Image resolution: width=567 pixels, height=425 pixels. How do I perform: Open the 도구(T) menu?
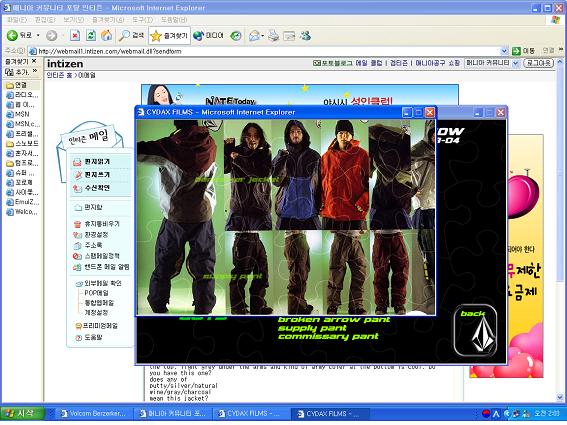[x=142, y=20]
